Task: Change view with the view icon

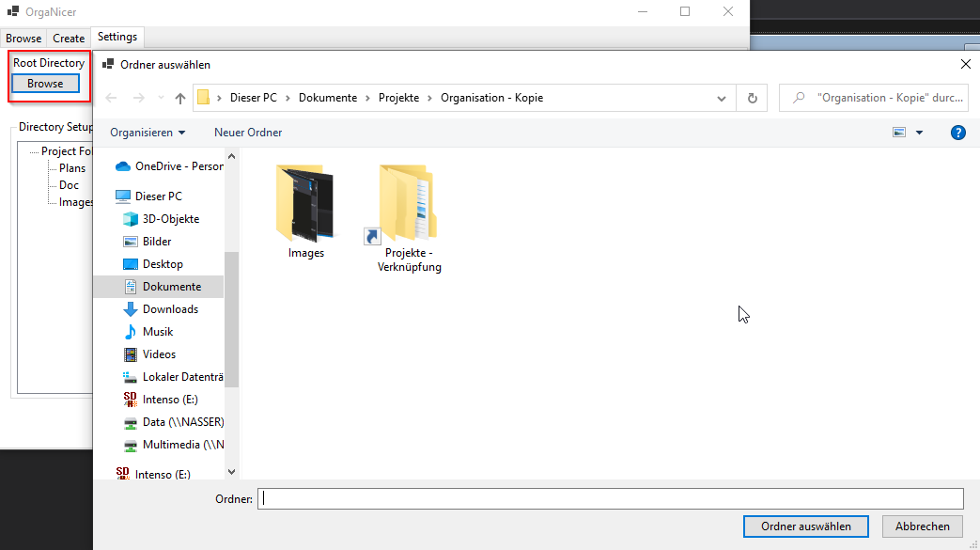Action: (x=899, y=133)
